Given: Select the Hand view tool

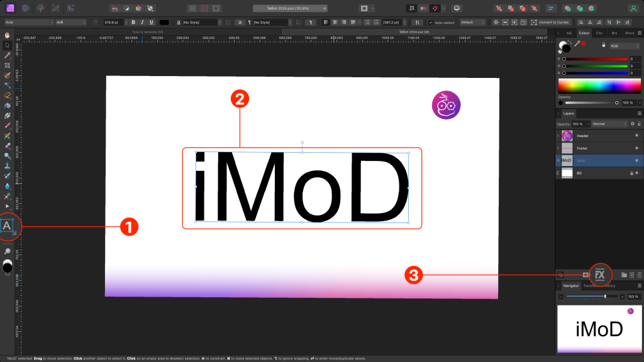Looking at the screenshot, I should click(x=7, y=35).
